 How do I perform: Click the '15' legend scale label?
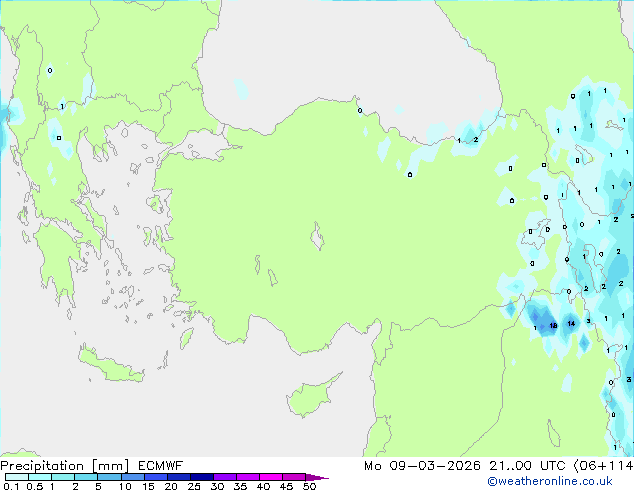click(148, 486)
